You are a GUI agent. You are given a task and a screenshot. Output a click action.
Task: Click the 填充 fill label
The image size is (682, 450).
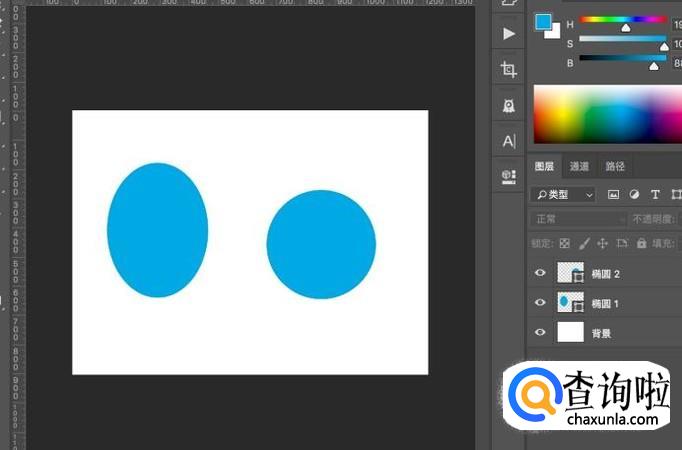coord(663,243)
